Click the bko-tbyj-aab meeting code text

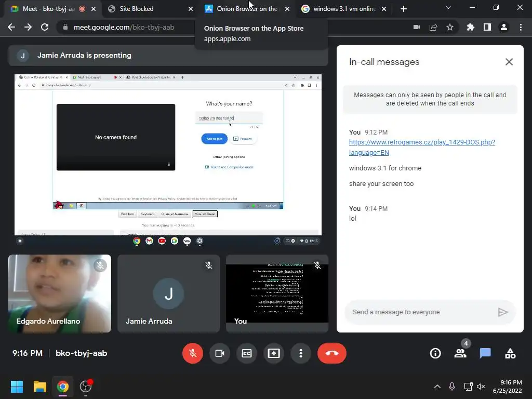(x=82, y=353)
